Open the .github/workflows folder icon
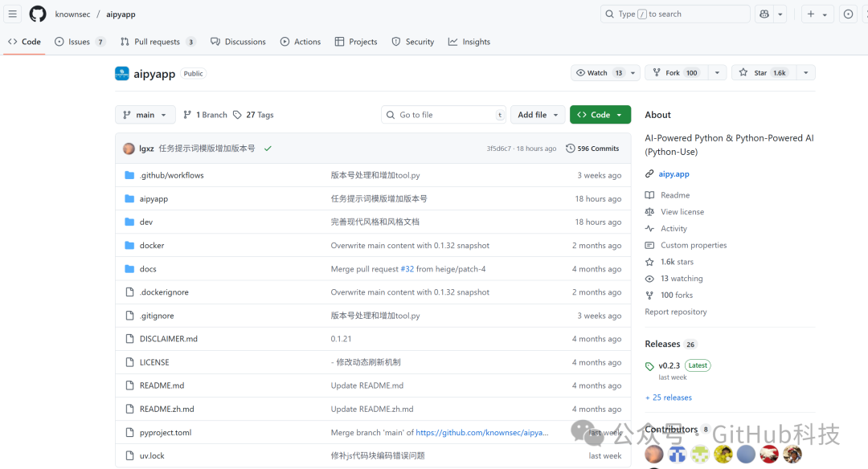Image resolution: width=868 pixels, height=469 pixels. pyautogui.click(x=129, y=175)
